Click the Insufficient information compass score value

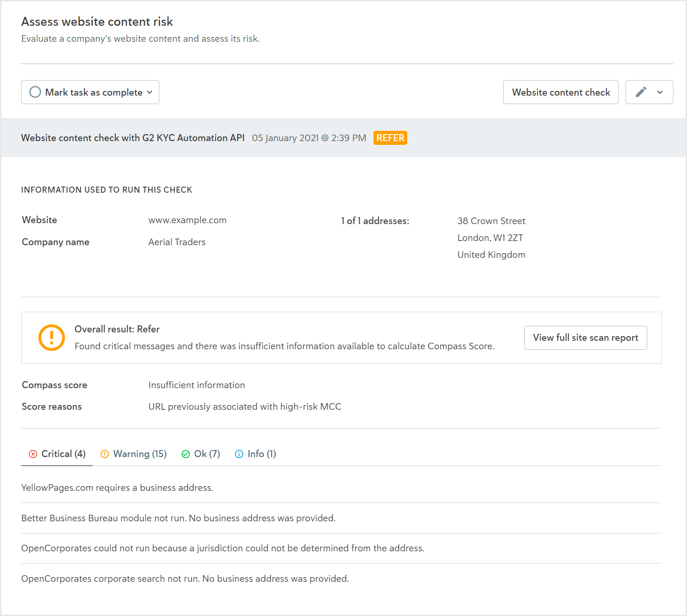pos(197,385)
